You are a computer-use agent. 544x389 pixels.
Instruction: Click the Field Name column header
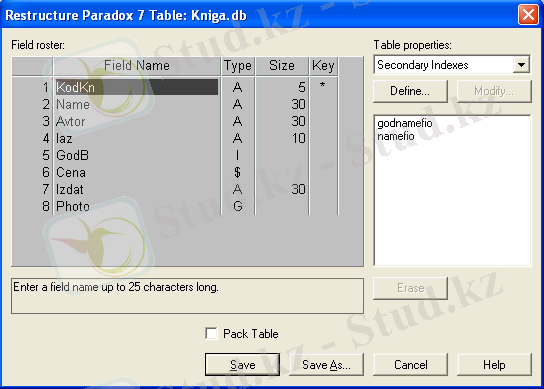tap(137, 66)
